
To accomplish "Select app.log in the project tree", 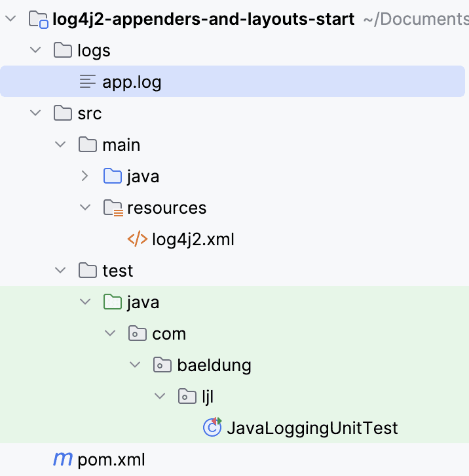I will click(x=132, y=82).
